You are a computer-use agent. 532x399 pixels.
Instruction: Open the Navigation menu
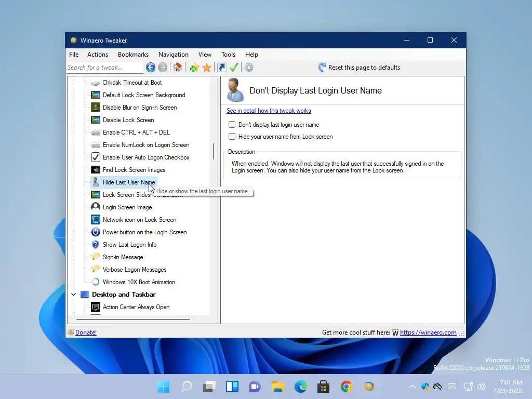(x=174, y=54)
